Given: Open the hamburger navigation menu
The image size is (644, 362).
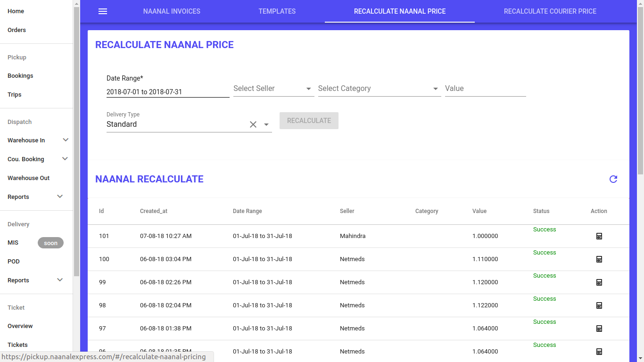Looking at the screenshot, I should pyautogui.click(x=103, y=11).
